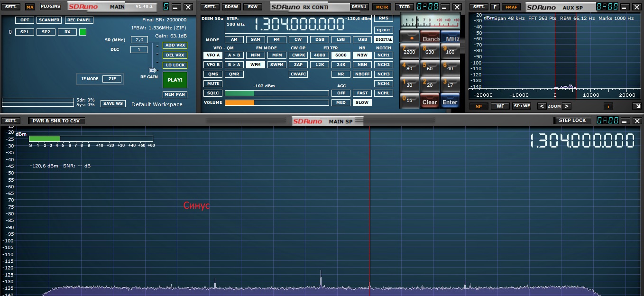Open MEM PAN memory panel

point(175,94)
